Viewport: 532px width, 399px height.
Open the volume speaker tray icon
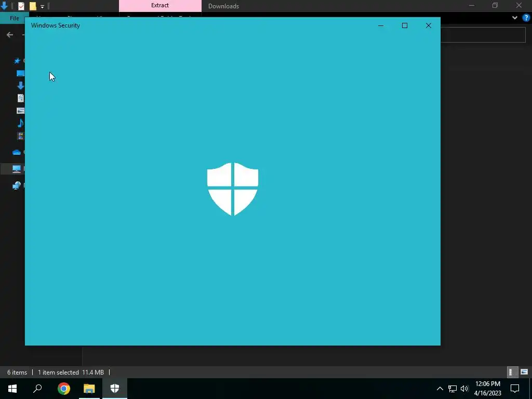pyautogui.click(x=464, y=389)
